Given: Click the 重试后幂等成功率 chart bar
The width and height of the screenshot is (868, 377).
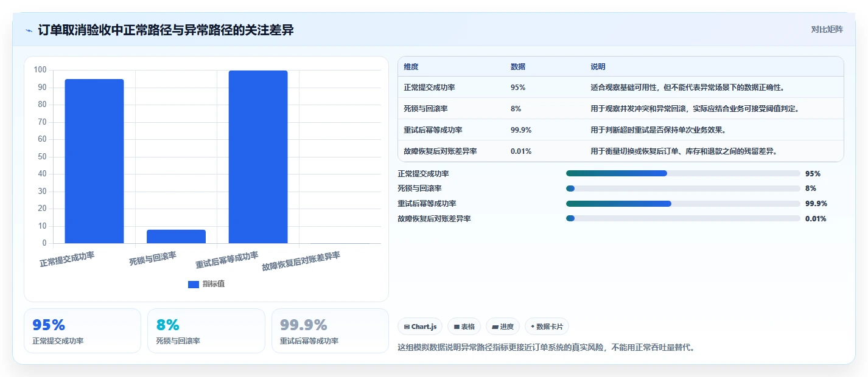Looking at the screenshot, I should point(258,157).
